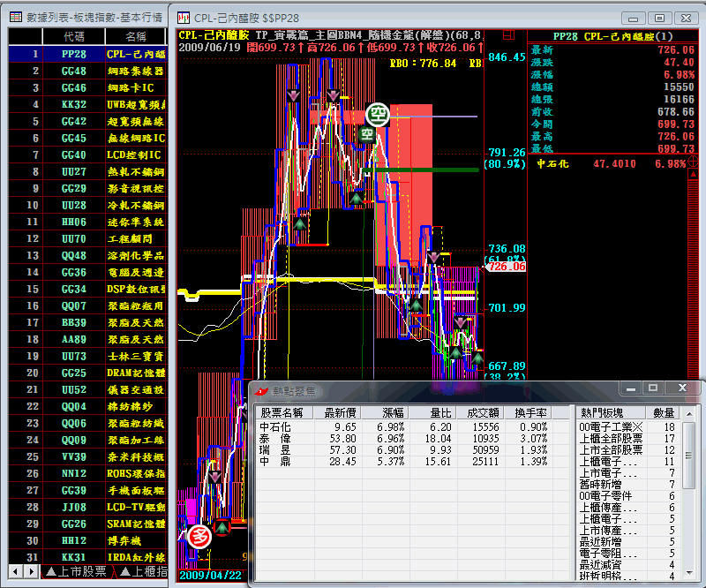Maximize the 熱點聚焦 window
This screenshot has width=706, height=588.
point(653,388)
